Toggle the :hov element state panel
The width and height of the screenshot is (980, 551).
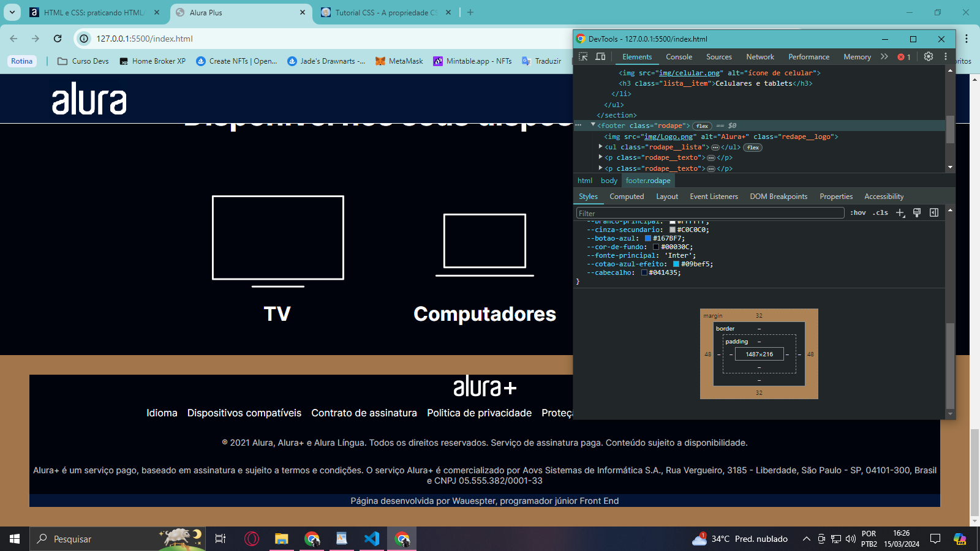click(x=858, y=212)
